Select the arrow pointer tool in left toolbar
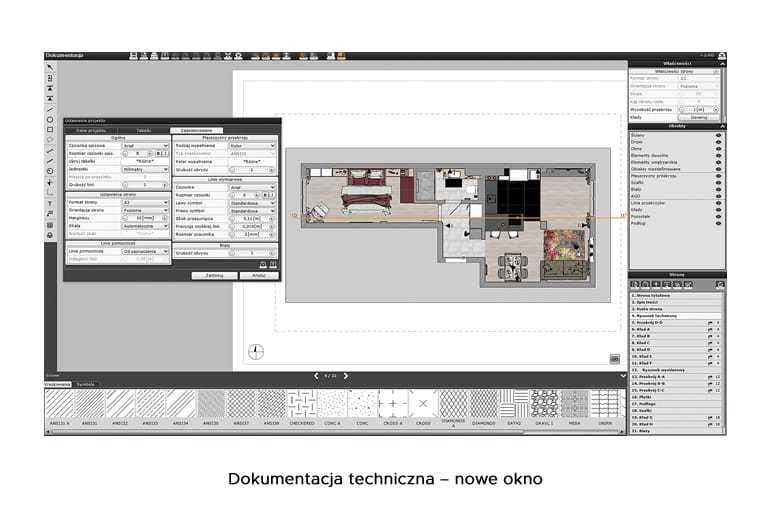The height and width of the screenshot is (511, 770). point(50,67)
